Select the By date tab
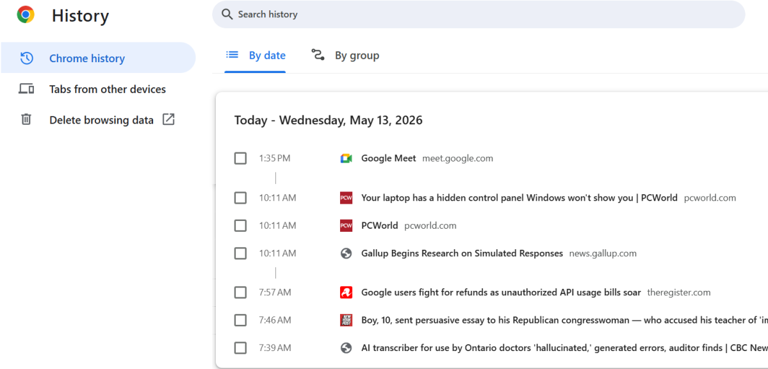 pyautogui.click(x=255, y=56)
